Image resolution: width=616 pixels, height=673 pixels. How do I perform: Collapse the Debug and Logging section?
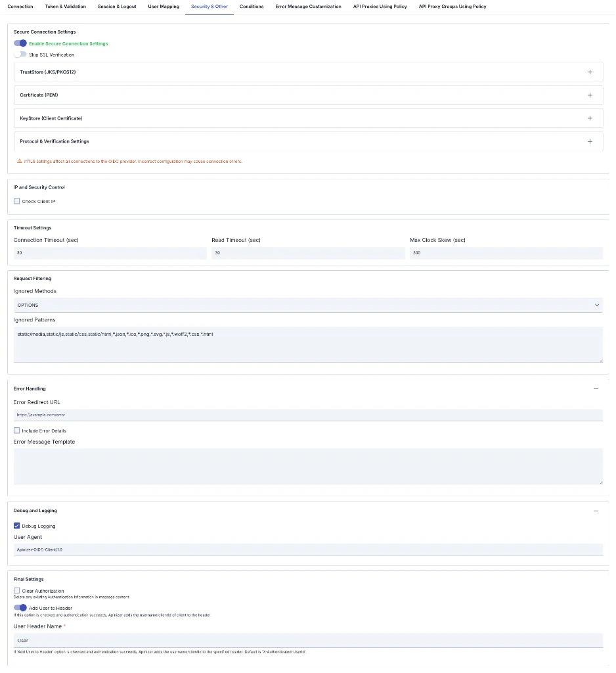pyautogui.click(x=596, y=511)
